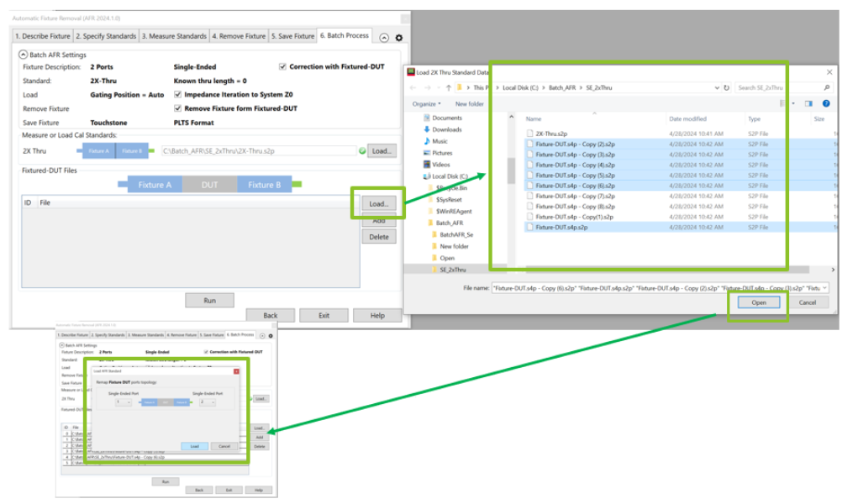Toggle the preview pane icon

pos(808,103)
